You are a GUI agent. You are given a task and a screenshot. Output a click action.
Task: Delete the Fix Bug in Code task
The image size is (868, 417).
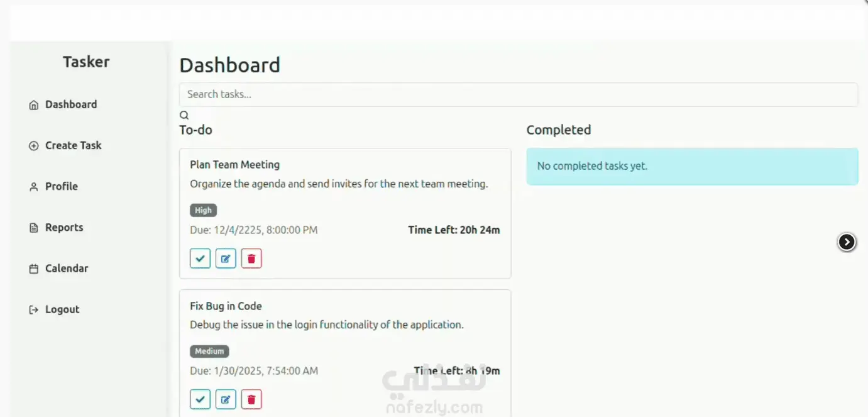tap(251, 399)
